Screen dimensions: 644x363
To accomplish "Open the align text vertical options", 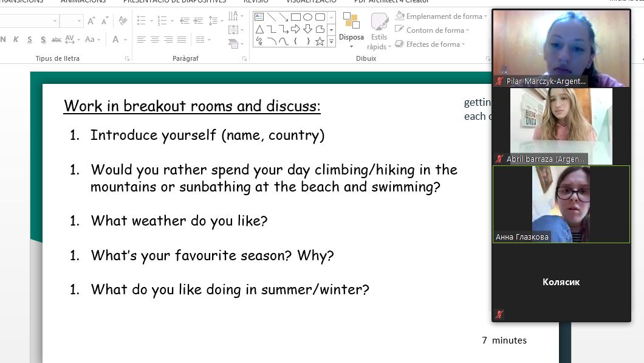I will pos(236,30).
